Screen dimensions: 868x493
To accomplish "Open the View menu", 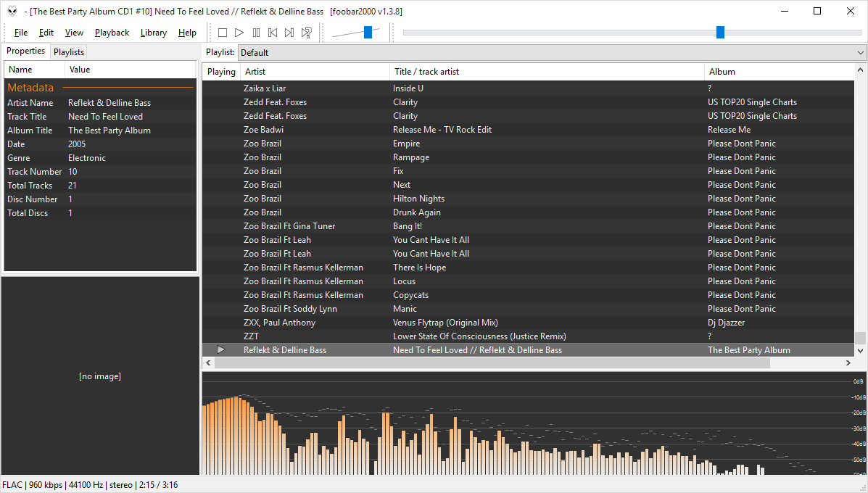I will 74,33.
